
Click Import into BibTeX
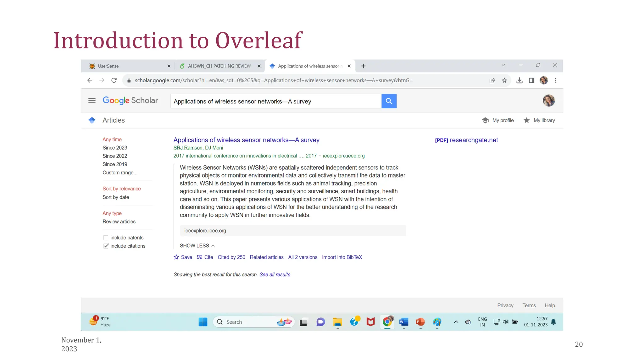coord(342,257)
